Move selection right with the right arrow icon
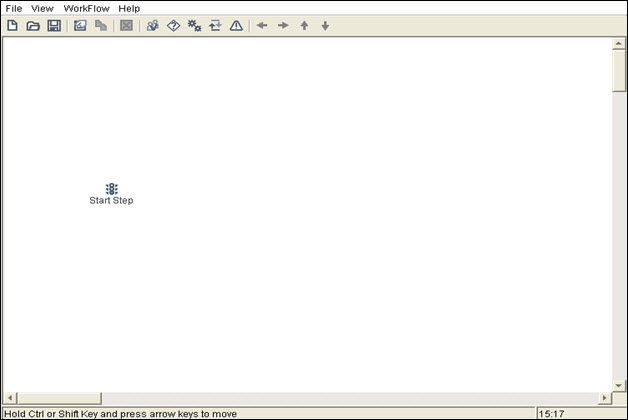This screenshot has height=420, width=628. pos(283,26)
